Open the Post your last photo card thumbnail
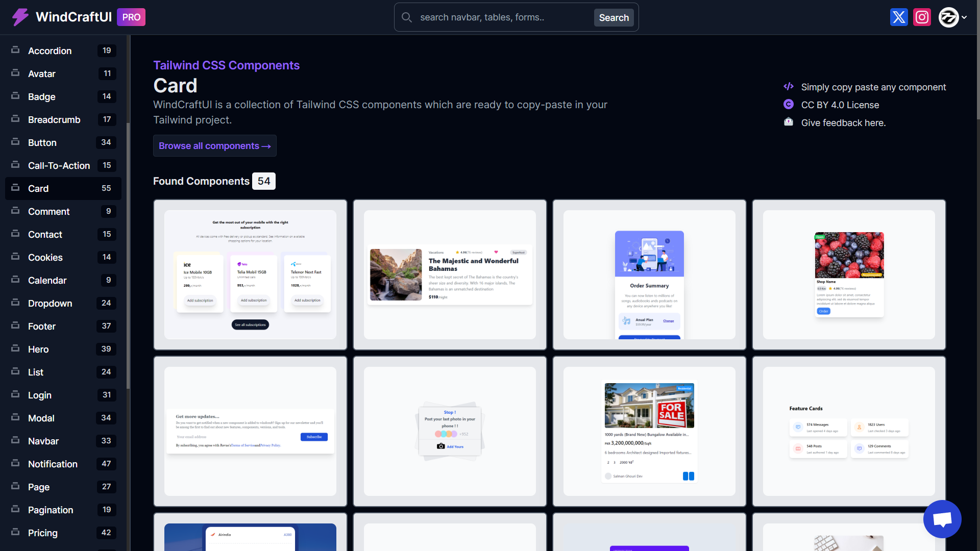 pyautogui.click(x=450, y=431)
